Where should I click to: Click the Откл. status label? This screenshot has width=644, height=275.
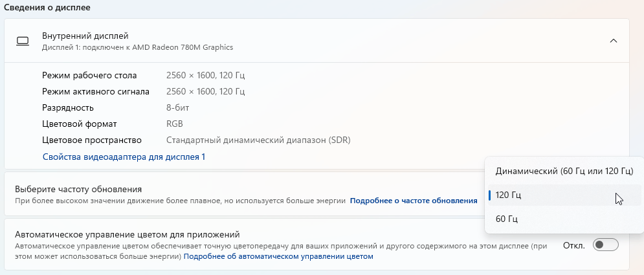pyautogui.click(x=574, y=245)
